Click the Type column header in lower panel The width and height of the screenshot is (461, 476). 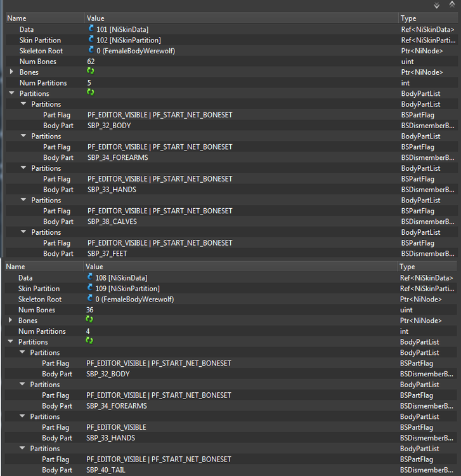point(427,267)
